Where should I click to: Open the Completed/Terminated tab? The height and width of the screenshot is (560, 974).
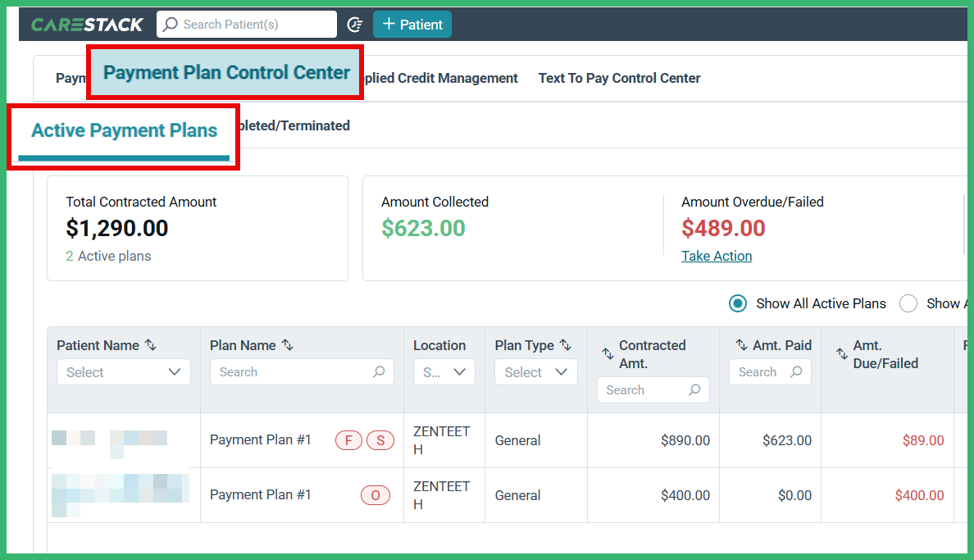pos(296,125)
